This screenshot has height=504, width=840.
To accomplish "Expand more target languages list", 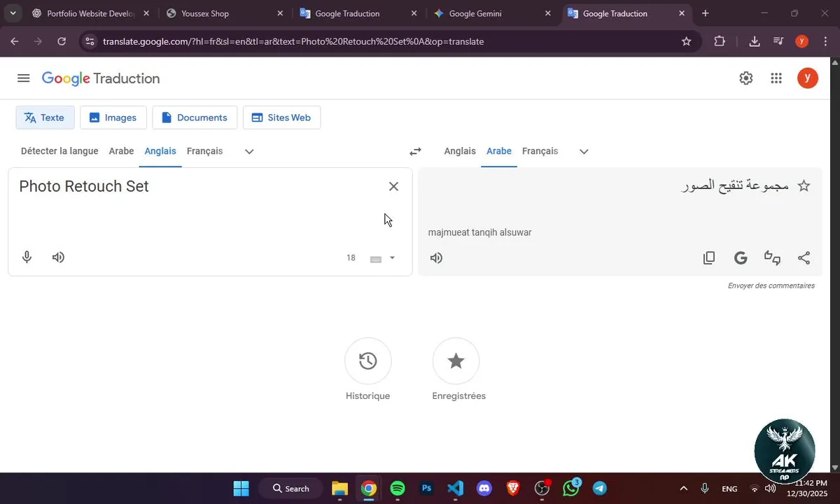I will (x=584, y=151).
